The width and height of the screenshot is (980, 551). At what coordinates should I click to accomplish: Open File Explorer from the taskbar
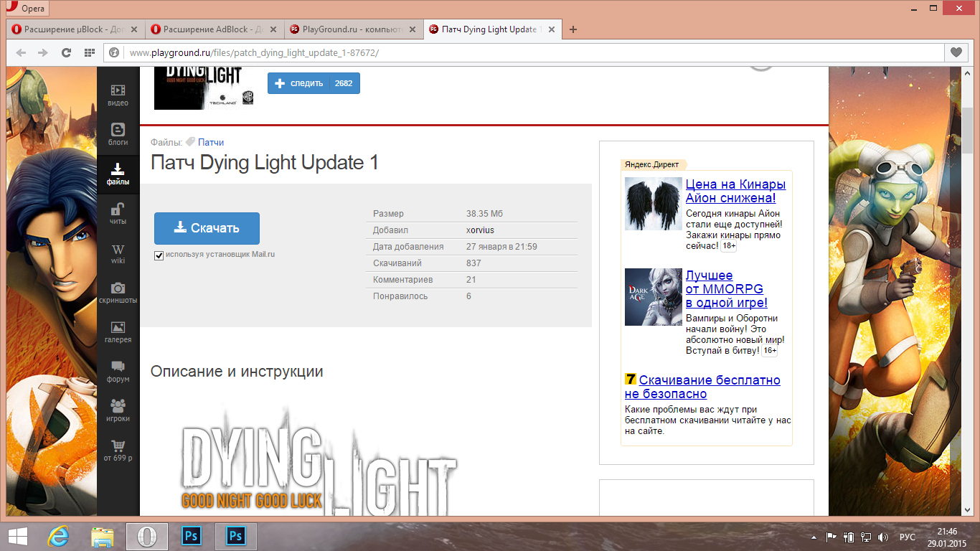(103, 536)
